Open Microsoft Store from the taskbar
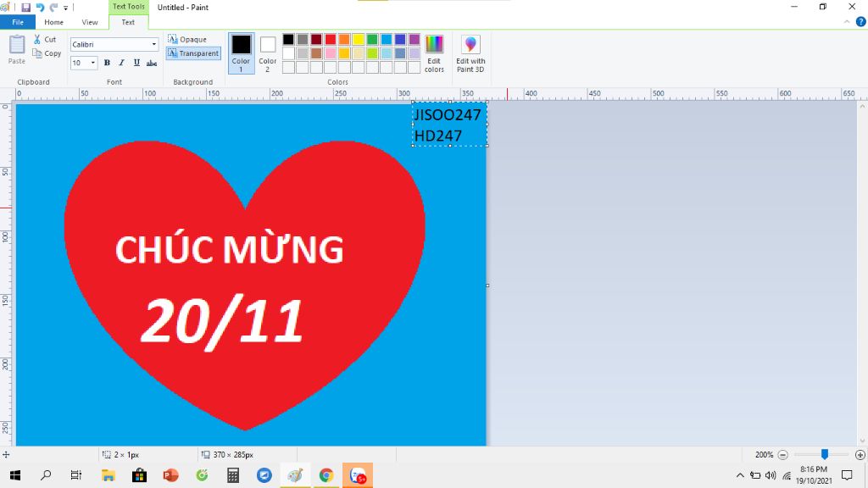 [x=139, y=475]
